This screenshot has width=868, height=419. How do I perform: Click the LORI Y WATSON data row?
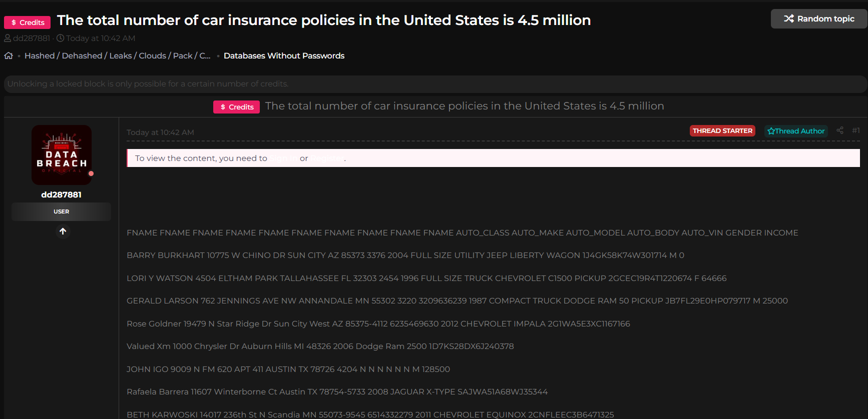[x=426, y=278]
